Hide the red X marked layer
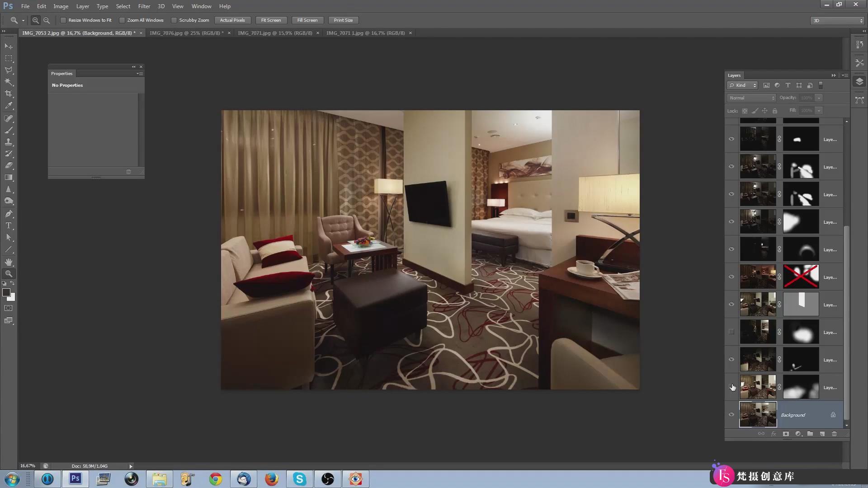 click(x=731, y=277)
